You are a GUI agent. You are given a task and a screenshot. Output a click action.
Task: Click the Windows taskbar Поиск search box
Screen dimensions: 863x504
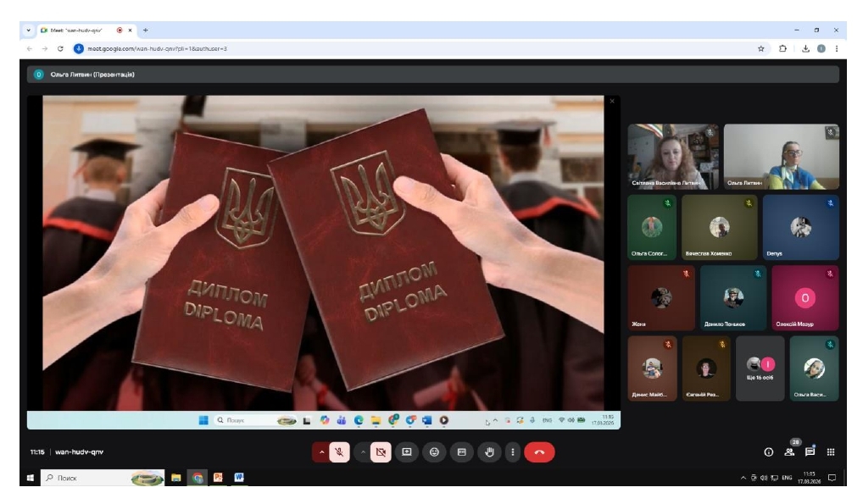103,478
